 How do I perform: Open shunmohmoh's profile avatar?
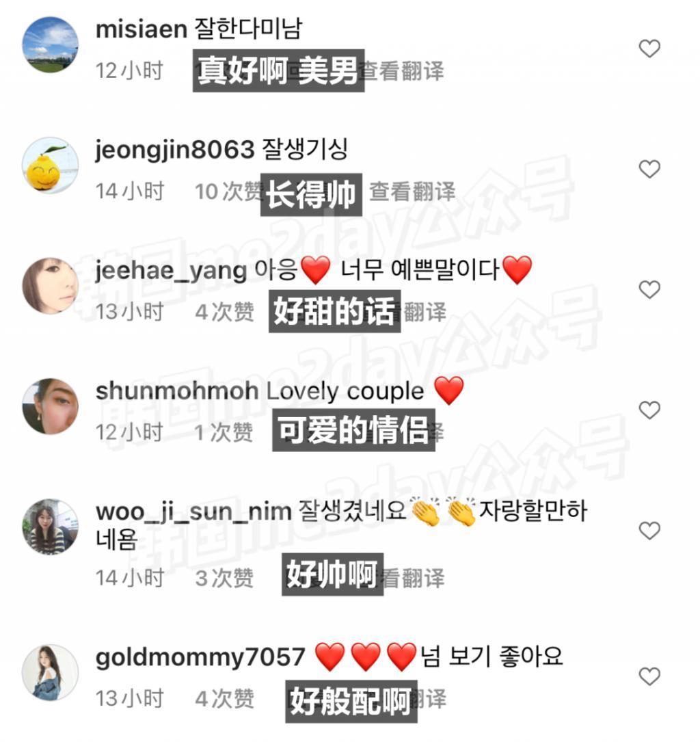pyautogui.click(x=51, y=406)
